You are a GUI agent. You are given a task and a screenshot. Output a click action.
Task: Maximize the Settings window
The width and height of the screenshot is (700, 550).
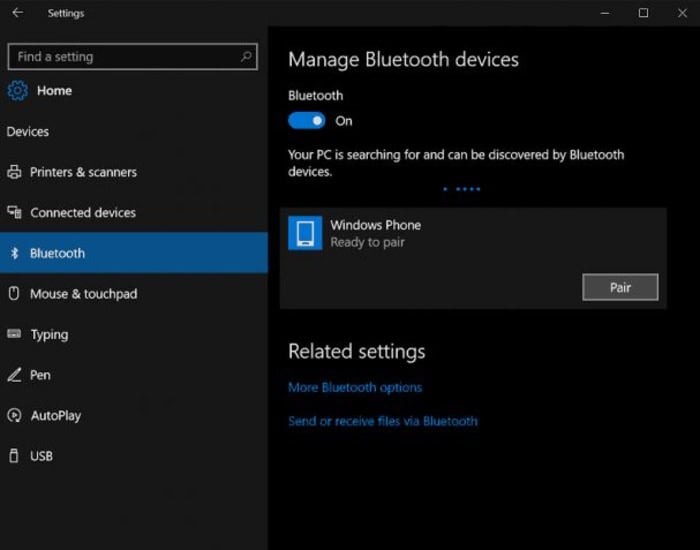[643, 13]
